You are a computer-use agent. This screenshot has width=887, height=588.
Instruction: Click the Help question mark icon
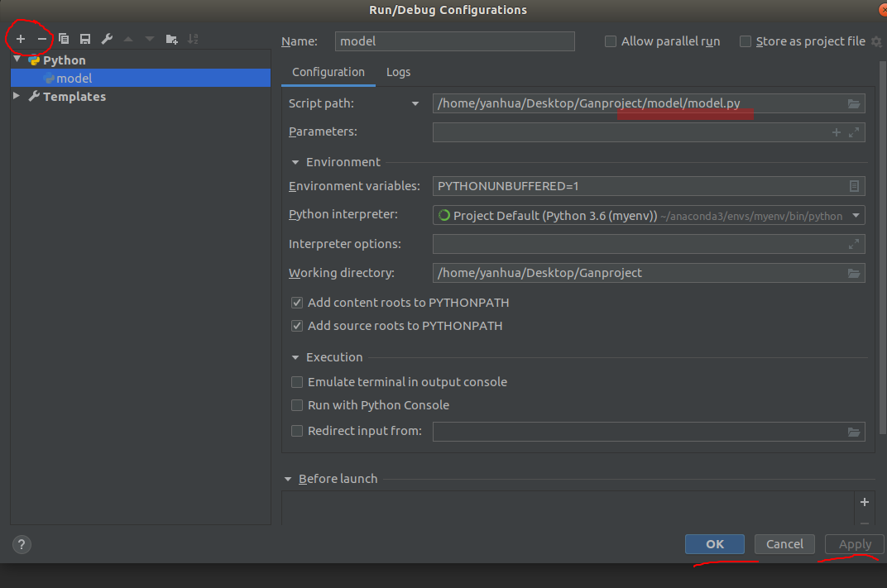[x=22, y=544]
